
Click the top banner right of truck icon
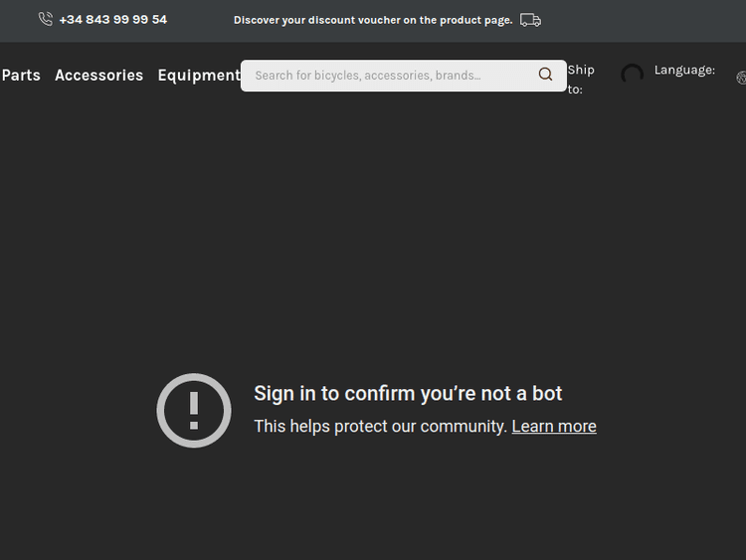pos(647,20)
